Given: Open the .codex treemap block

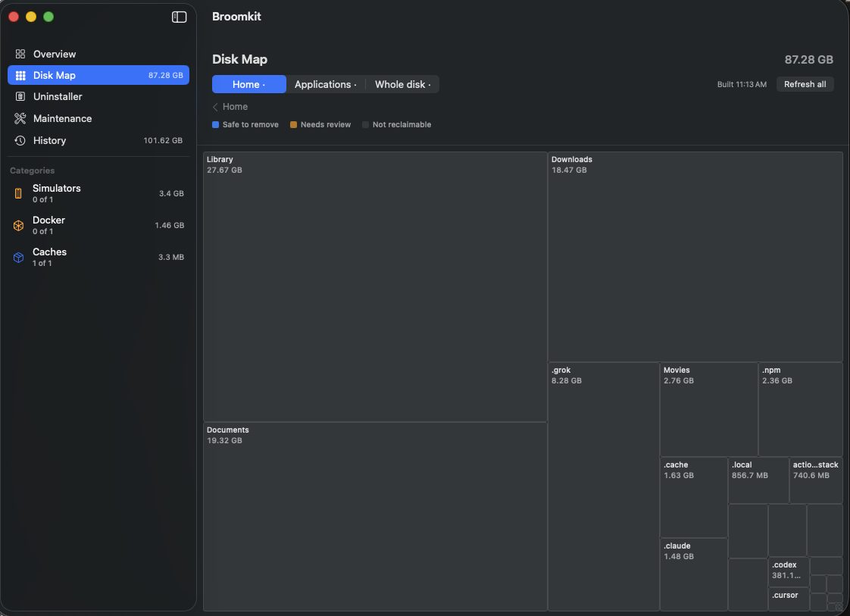Looking at the screenshot, I should [x=789, y=571].
